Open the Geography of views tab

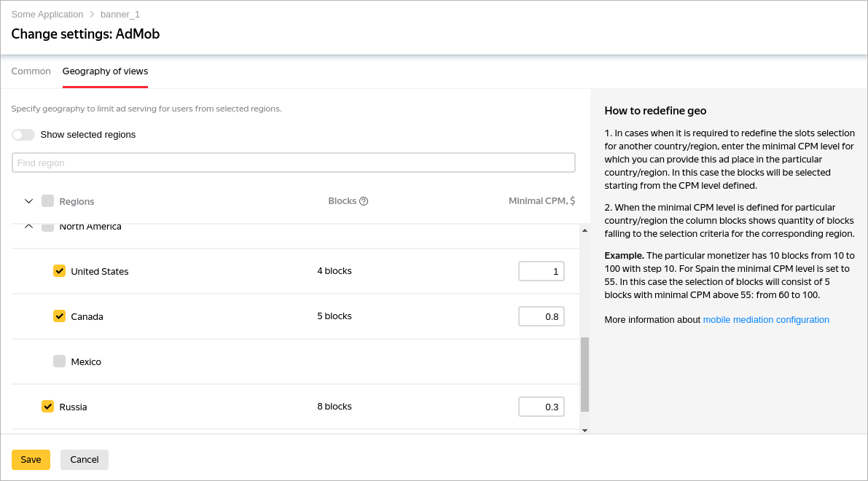105,71
